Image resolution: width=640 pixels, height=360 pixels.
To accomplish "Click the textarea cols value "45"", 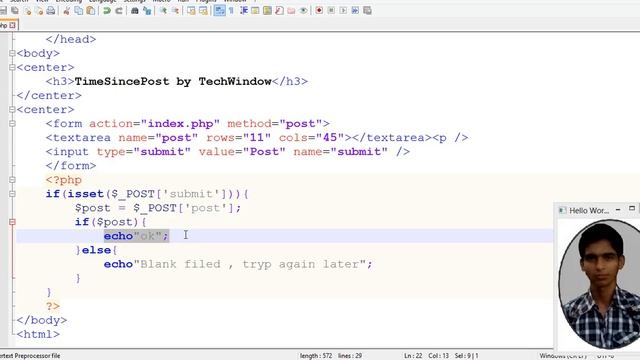I will [330, 138].
